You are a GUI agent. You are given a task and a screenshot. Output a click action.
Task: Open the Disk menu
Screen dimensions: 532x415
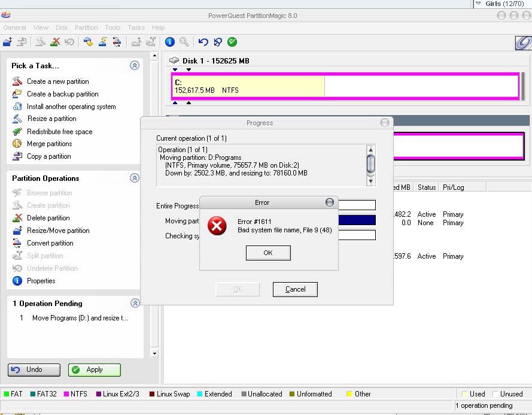(x=62, y=28)
